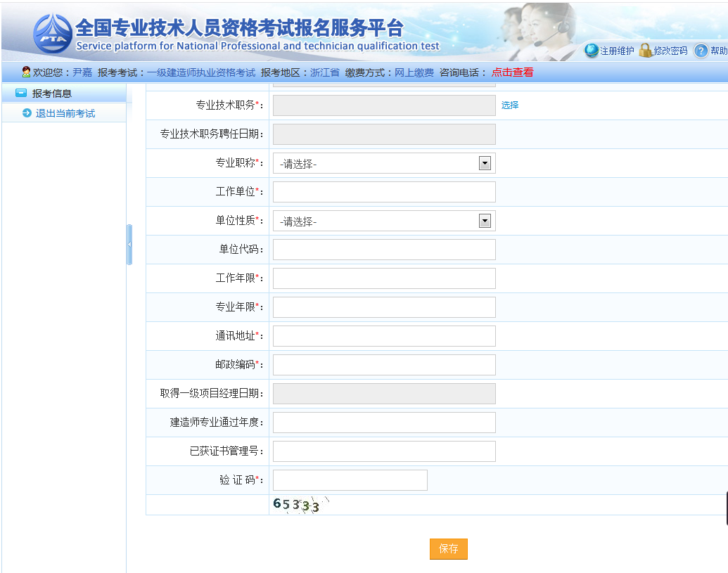728x573 pixels.
Task: Open the 报考信息 sidebar section
Action: point(52,93)
